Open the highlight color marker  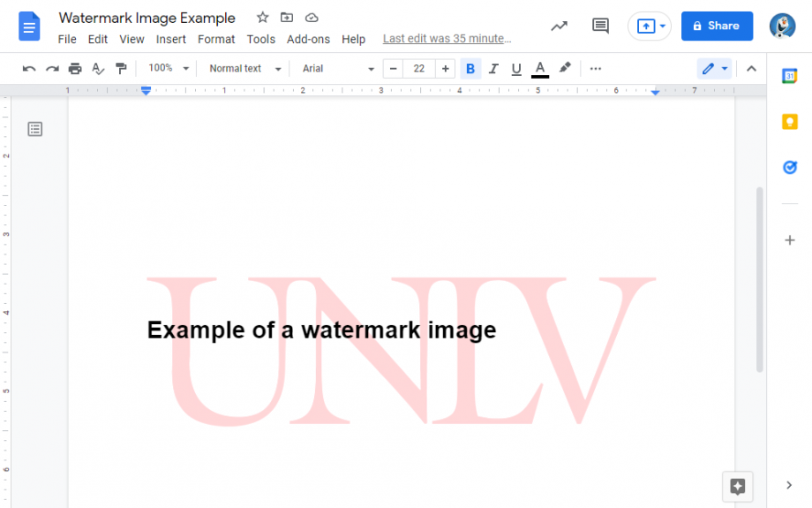click(565, 68)
